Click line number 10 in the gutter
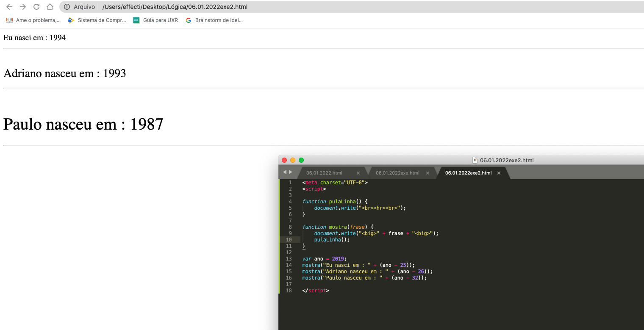 pyautogui.click(x=289, y=240)
